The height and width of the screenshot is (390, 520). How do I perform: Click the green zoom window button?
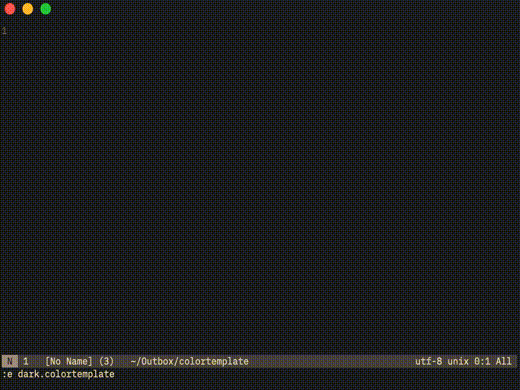pos(46,9)
